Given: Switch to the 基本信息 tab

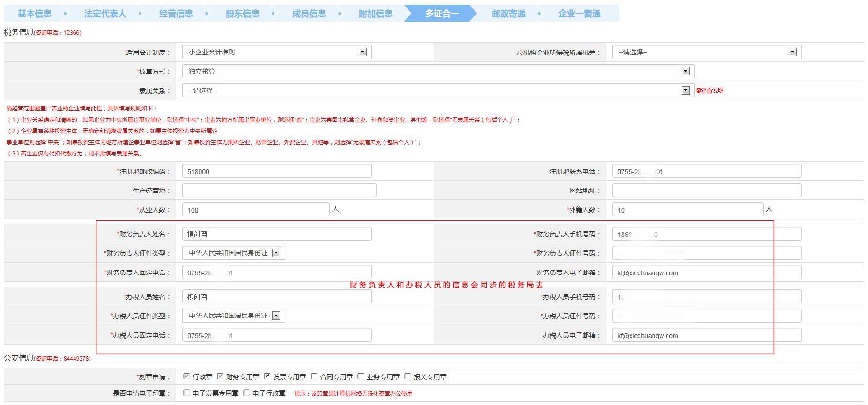Looking at the screenshot, I should click(35, 14).
